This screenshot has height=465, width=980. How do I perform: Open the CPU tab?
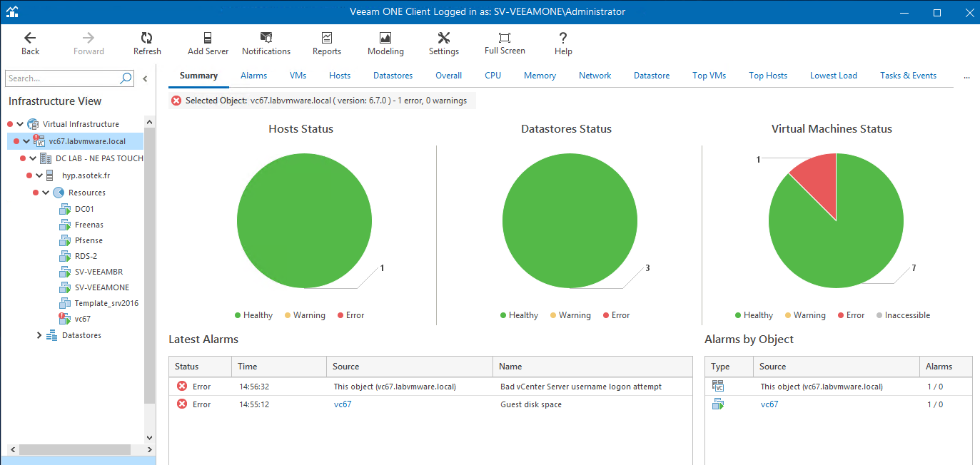click(492, 76)
